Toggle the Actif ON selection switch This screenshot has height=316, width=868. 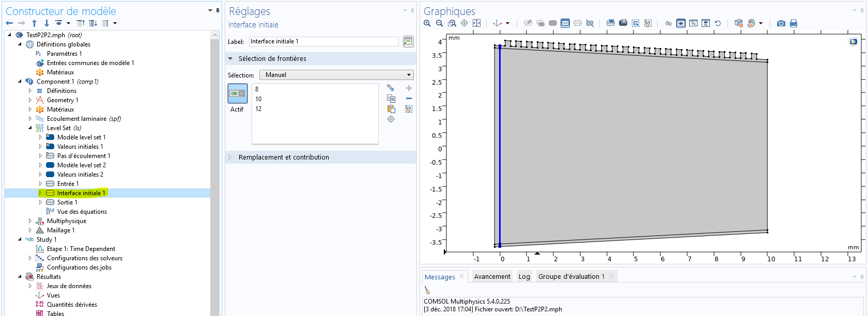pos(238,93)
